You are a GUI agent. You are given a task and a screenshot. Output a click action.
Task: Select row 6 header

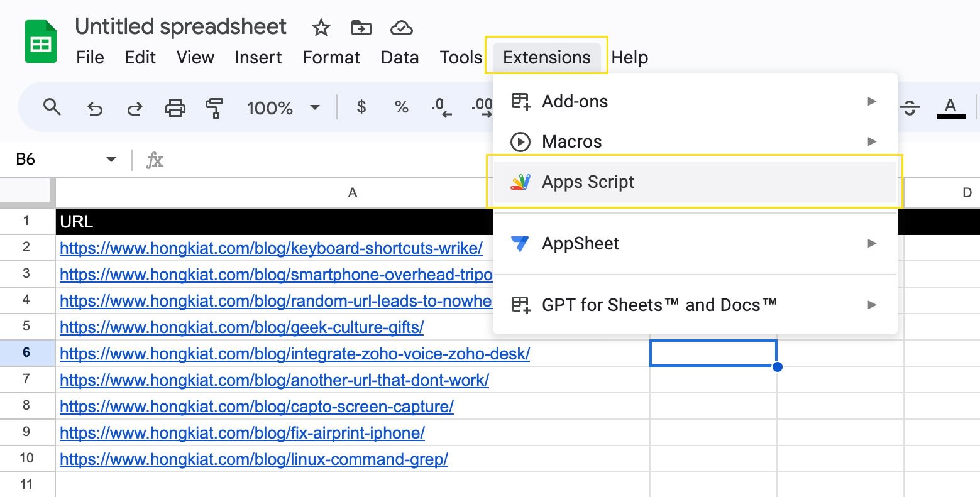[26, 352]
